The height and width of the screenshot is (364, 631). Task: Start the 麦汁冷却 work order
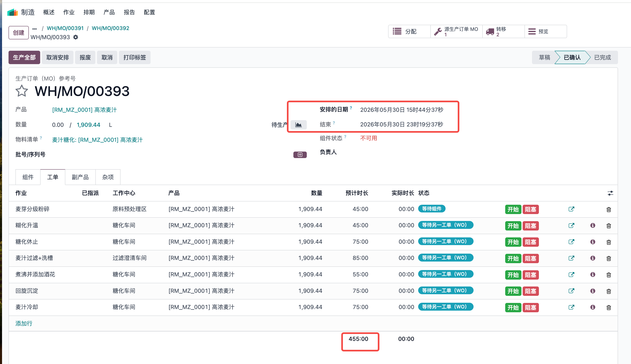[513, 308]
